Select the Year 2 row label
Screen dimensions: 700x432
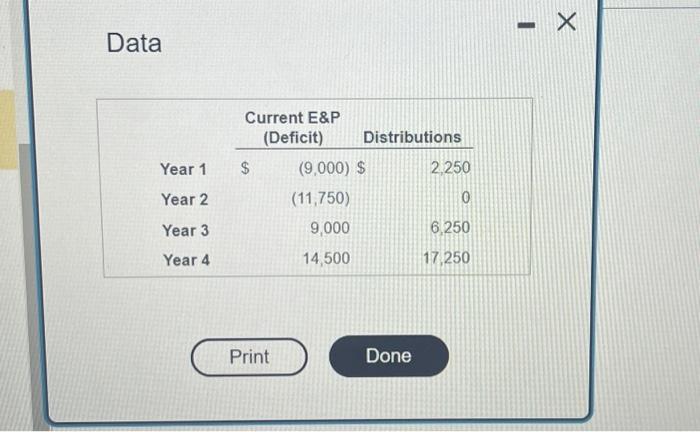tap(184, 199)
